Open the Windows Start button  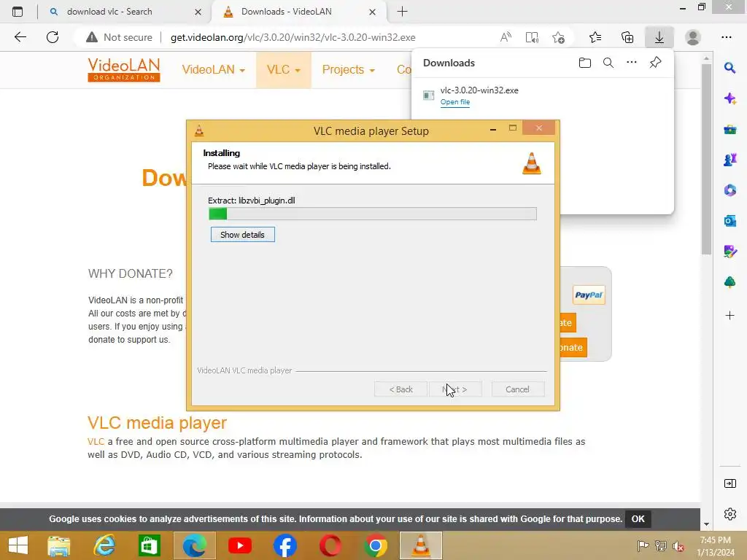pyautogui.click(x=18, y=545)
